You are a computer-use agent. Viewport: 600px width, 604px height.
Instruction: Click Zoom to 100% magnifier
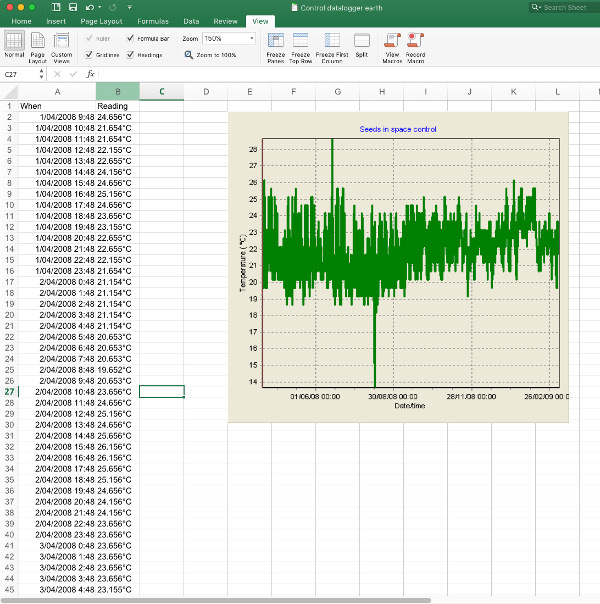(x=188, y=55)
